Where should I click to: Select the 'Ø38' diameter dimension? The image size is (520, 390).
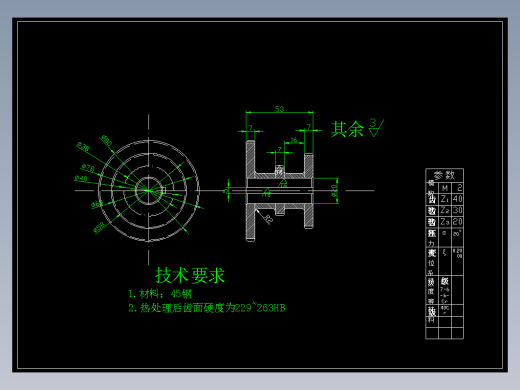coord(83,147)
